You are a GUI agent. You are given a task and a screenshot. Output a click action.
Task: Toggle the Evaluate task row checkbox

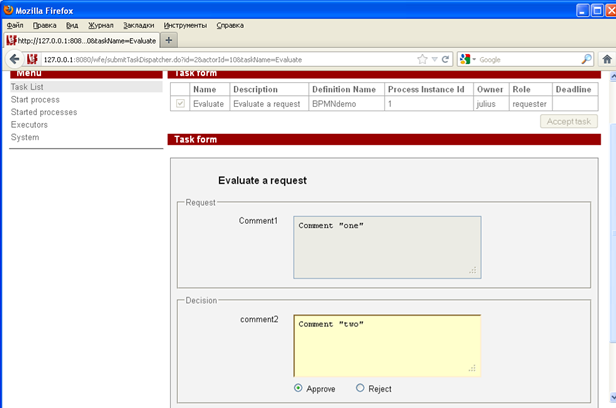pos(180,104)
